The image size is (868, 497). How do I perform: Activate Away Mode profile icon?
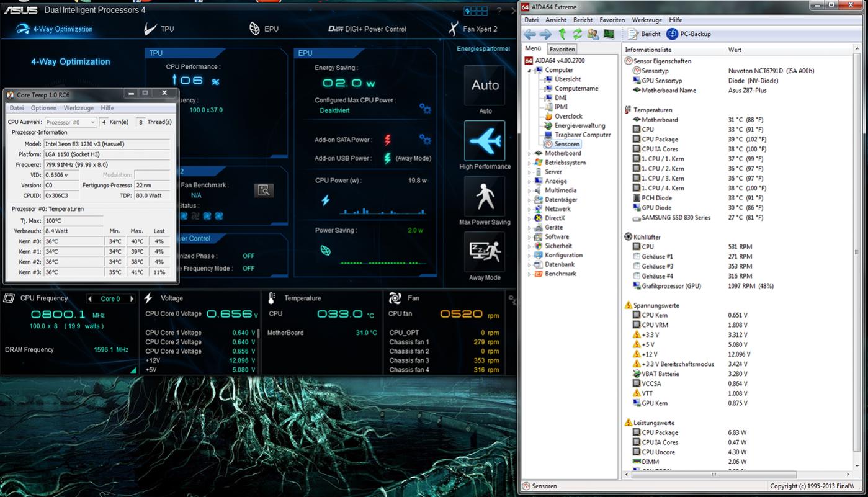click(485, 252)
